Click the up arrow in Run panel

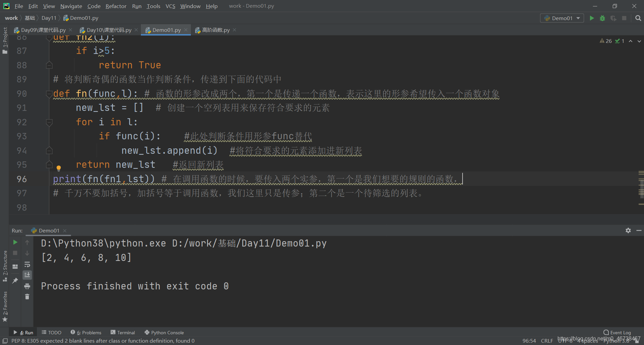click(x=27, y=242)
